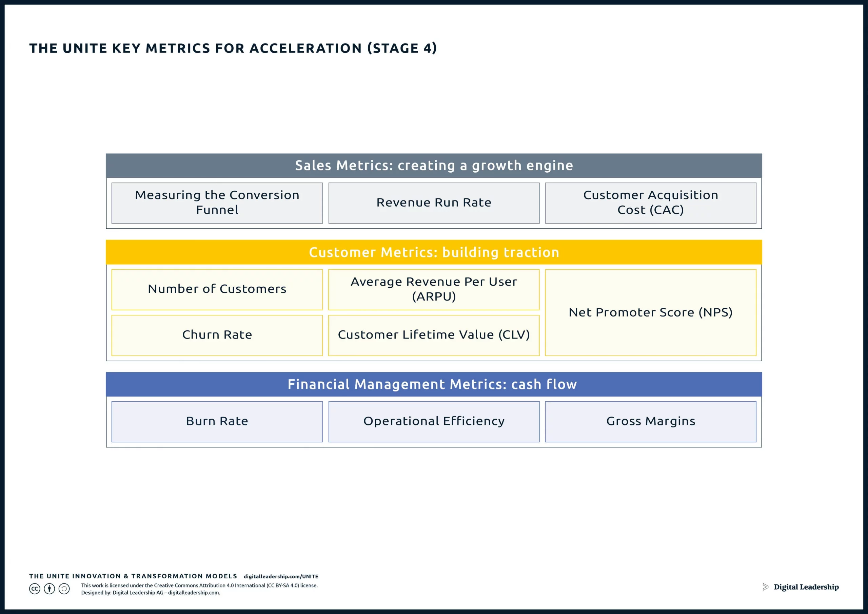Select Average Revenue Per User (ARPU)

click(x=434, y=289)
